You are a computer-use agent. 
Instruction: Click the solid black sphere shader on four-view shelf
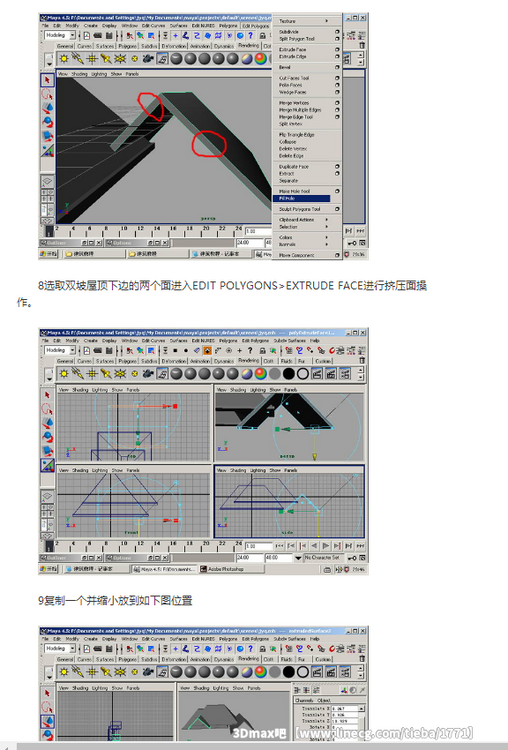288,374
